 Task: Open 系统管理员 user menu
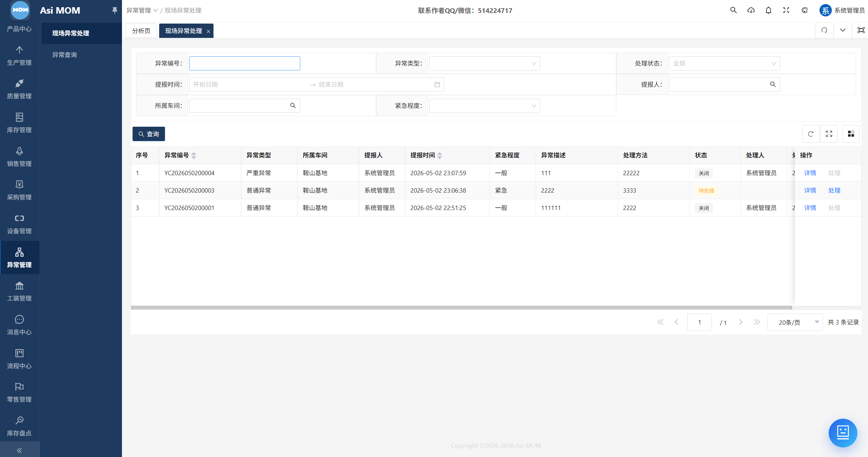click(x=842, y=10)
